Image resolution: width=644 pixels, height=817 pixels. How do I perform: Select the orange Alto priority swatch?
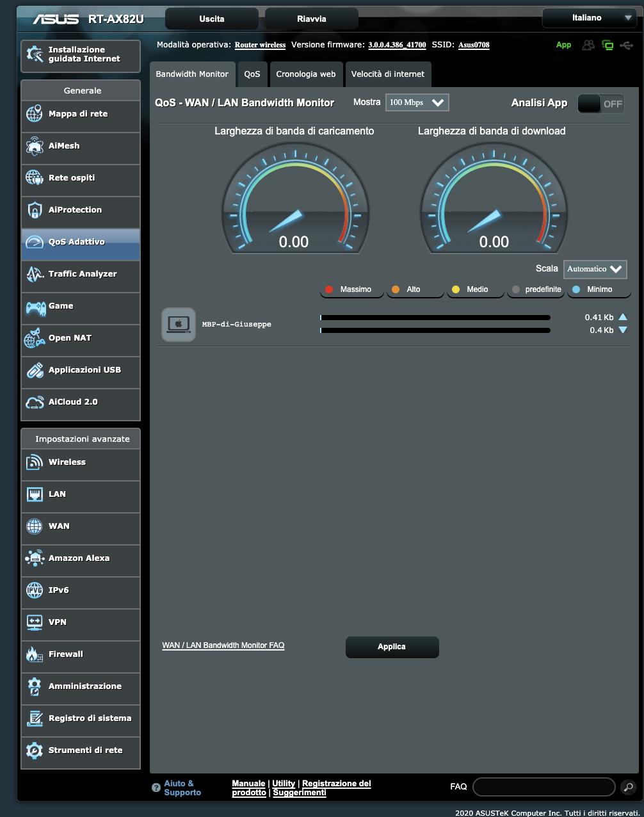[x=396, y=289]
